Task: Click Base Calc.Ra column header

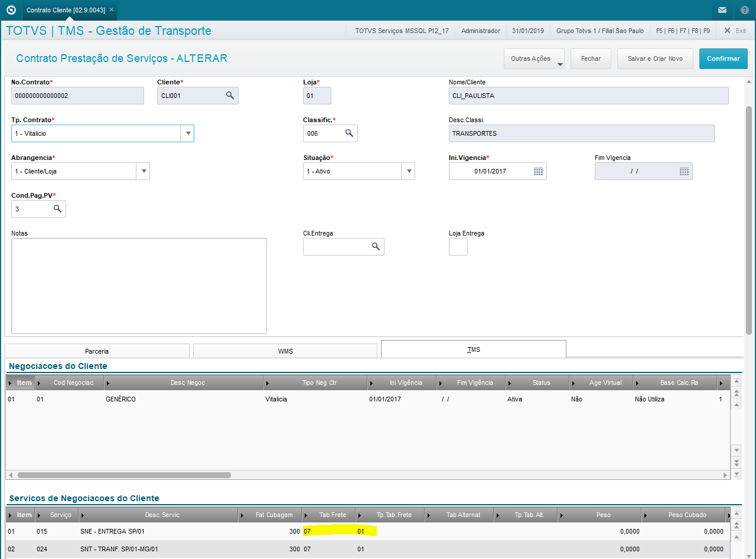Action: point(675,383)
